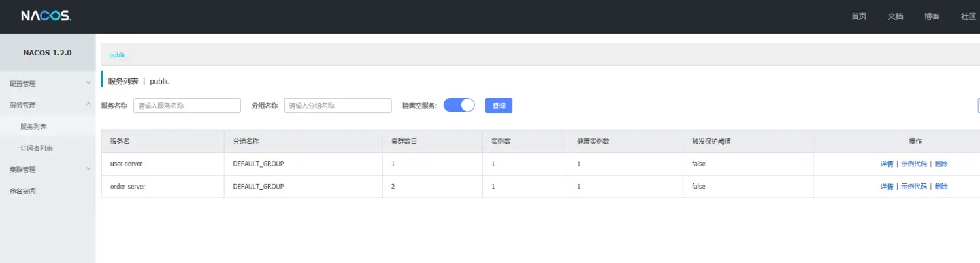This screenshot has height=263, width=980.
Task: Go to 命名空间 page
Action: (x=23, y=191)
